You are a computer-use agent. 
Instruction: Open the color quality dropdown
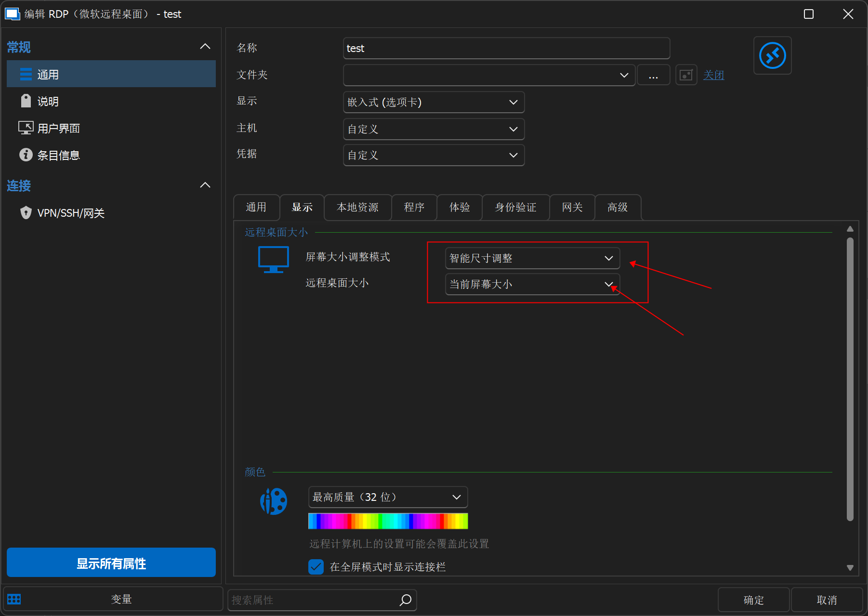click(388, 497)
